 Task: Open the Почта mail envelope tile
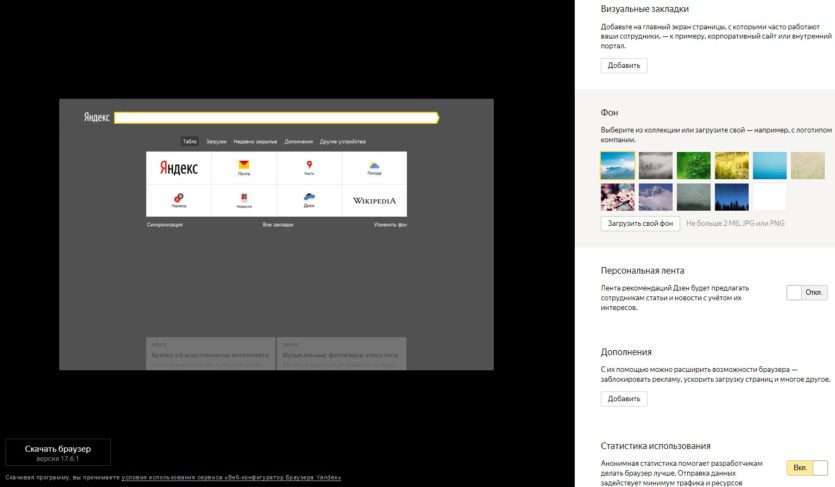click(244, 168)
